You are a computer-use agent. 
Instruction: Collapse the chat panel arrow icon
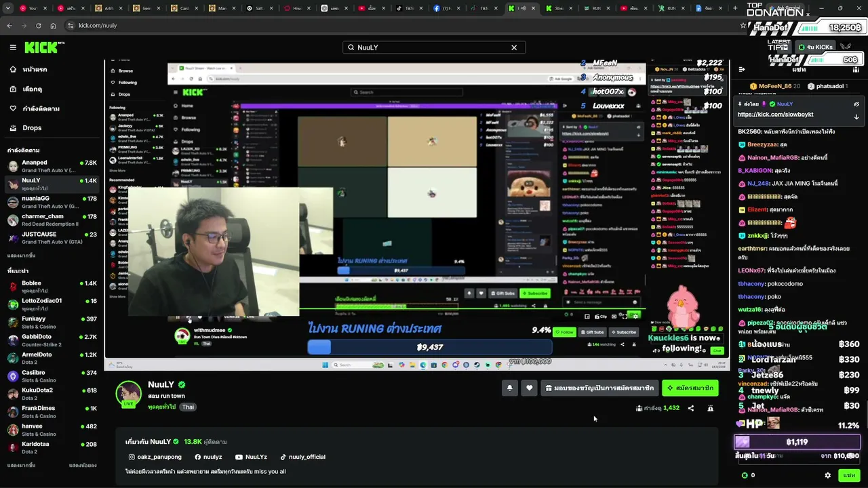pos(742,69)
